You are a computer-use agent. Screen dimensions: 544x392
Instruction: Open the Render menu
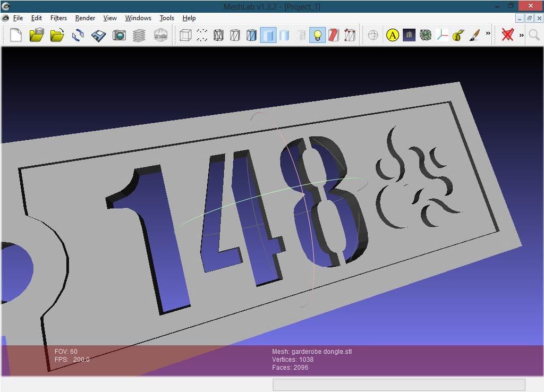[x=86, y=18]
